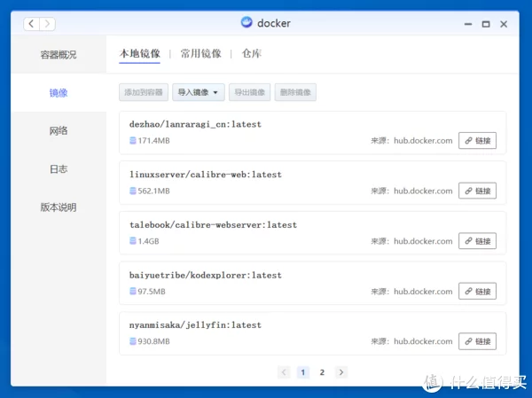Select the dezhao/lanraragi_cn:latest image name
This screenshot has height=398, width=532.
click(x=195, y=124)
